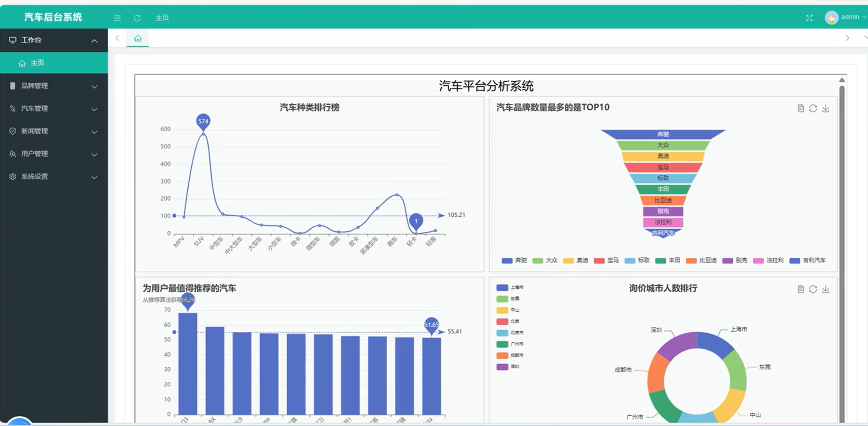The height and width of the screenshot is (426, 868).
Task: Open the admin user dropdown
Action: [846, 17]
